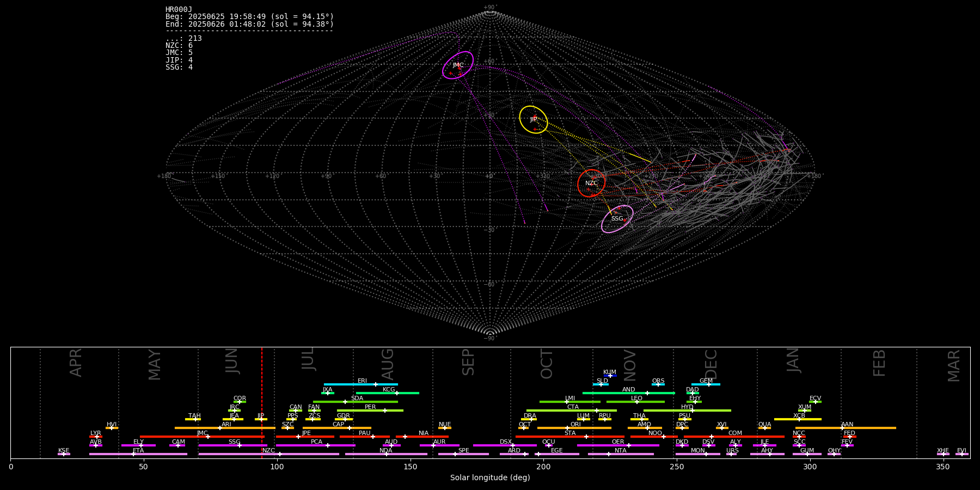This screenshot has width=980, height=490.
Task: Select the orange AAN shower bar
Action: click(846, 428)
